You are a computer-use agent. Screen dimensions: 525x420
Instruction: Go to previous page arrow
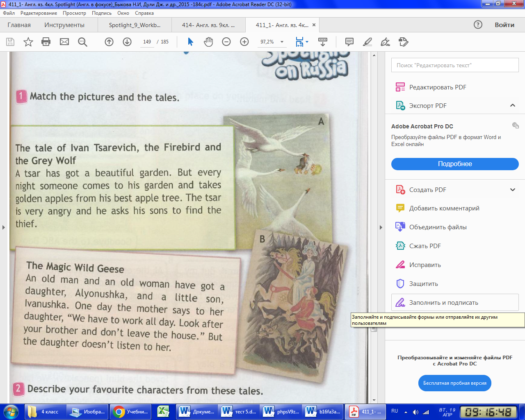click(109, 42)
